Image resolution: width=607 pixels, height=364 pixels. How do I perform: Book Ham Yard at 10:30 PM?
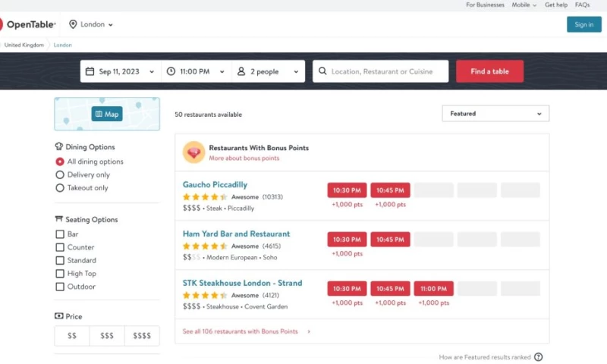(347, 240)
